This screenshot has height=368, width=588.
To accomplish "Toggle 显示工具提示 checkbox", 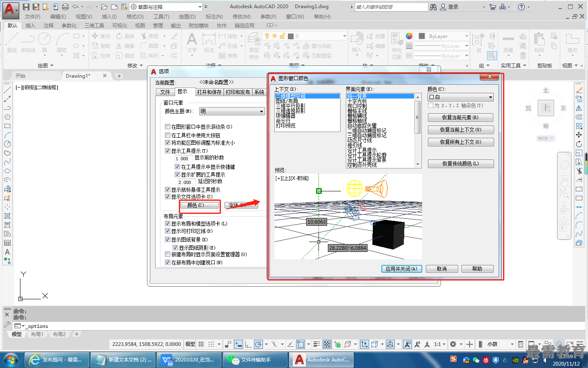I will tap(168, 151).
